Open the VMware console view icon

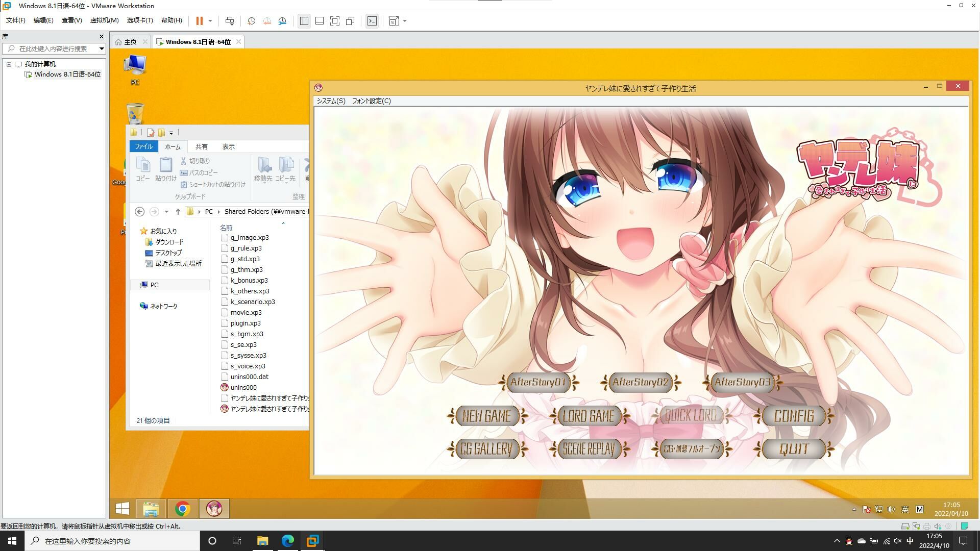(372, 21)
